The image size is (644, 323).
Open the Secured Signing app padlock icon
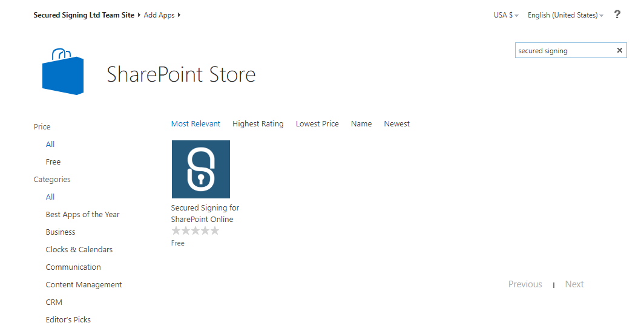(200, 169)
